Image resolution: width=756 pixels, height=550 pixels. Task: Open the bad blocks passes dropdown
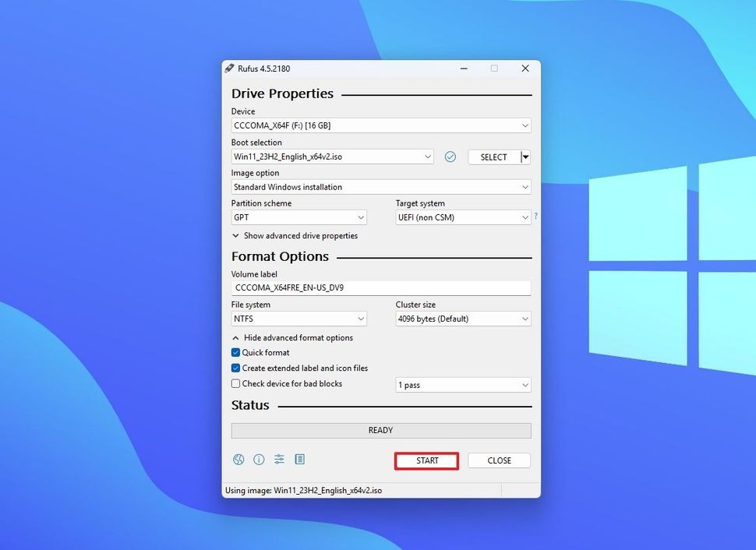pyautogui.click(x=463, y=385)
